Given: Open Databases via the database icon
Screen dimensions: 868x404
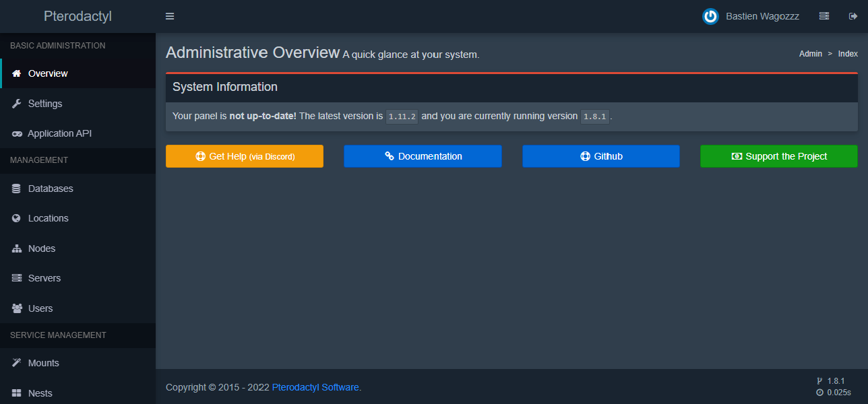Looking at the screenshot, I should (17, 189).
